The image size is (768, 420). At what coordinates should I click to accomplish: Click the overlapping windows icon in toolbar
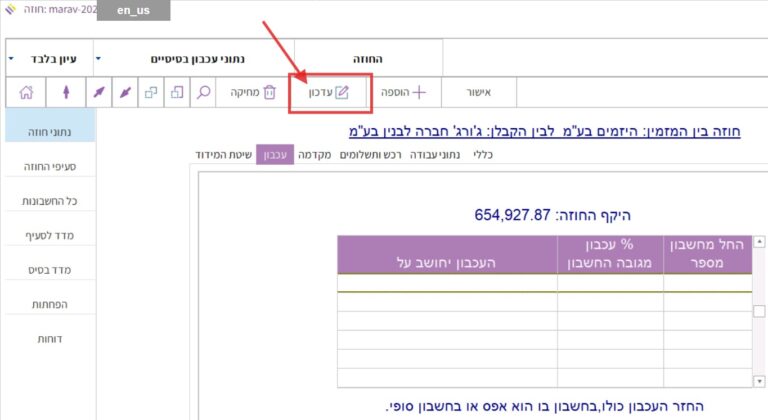point(151,92)
